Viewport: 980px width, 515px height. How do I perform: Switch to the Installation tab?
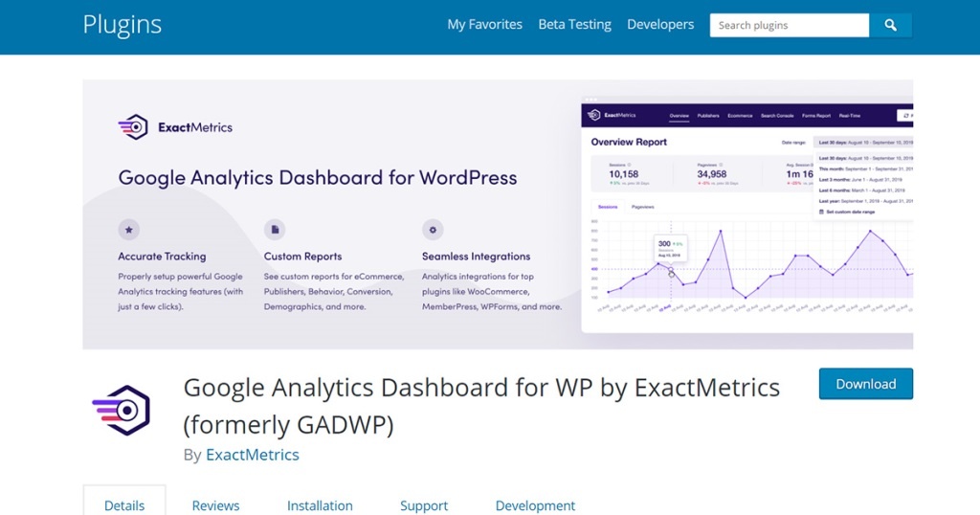[320, 505]
